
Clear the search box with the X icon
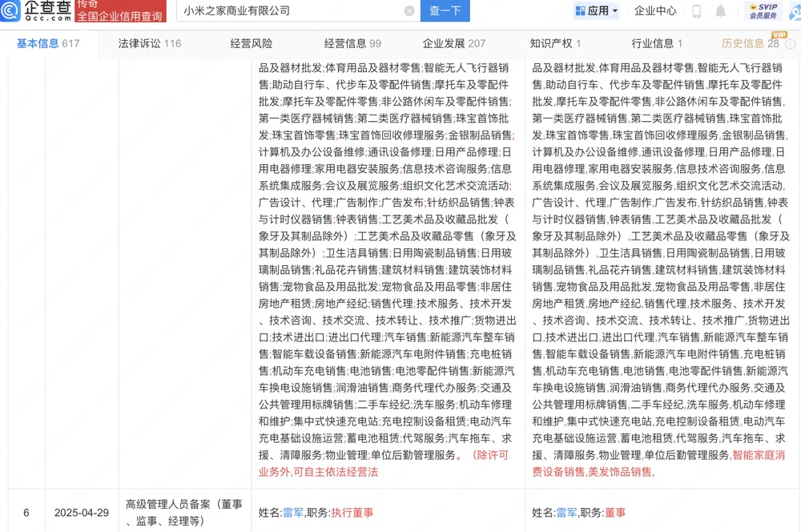409,10
